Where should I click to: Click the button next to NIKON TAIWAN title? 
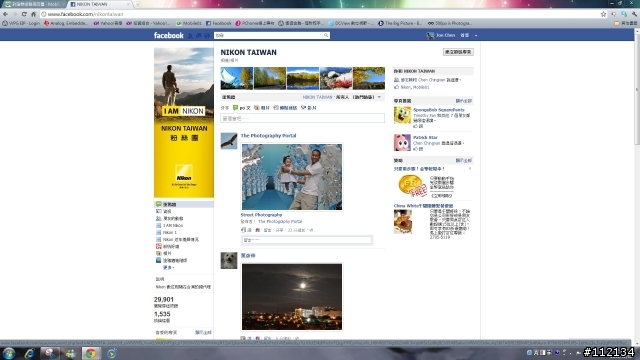tap(458, 52)
